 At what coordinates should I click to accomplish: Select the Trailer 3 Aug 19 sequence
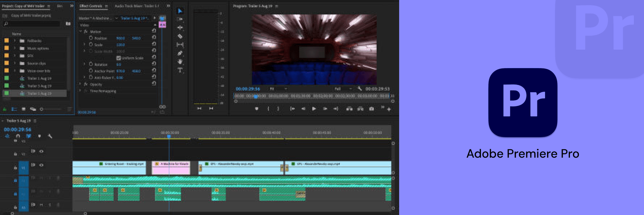(39, 86)
